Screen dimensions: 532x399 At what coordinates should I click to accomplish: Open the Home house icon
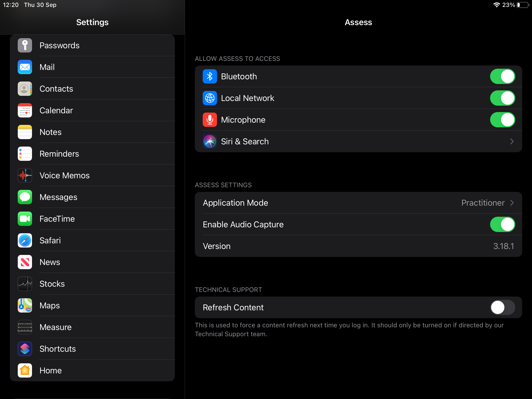click(x=25, y=370)
